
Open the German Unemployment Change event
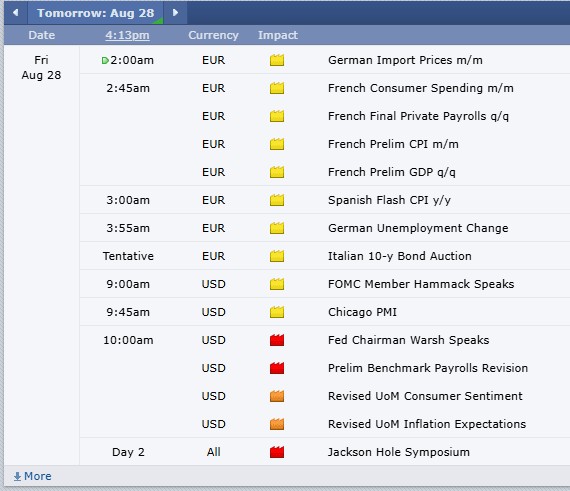(418, 228)
